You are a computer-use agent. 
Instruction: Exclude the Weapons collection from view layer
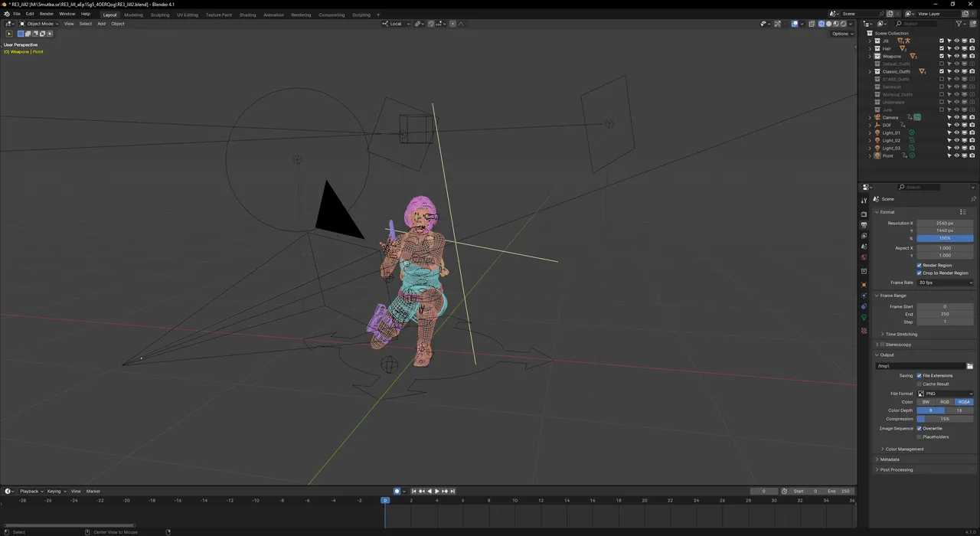click(x=942, y=56)
